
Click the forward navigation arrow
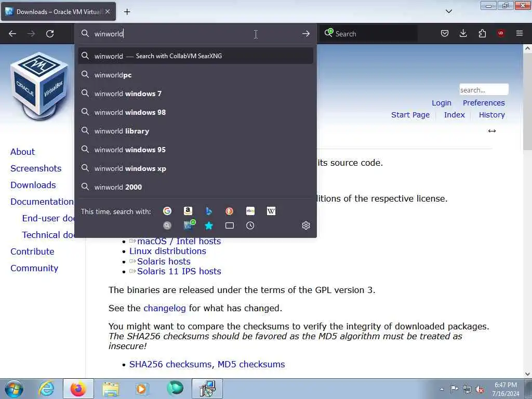click(31, 34)
